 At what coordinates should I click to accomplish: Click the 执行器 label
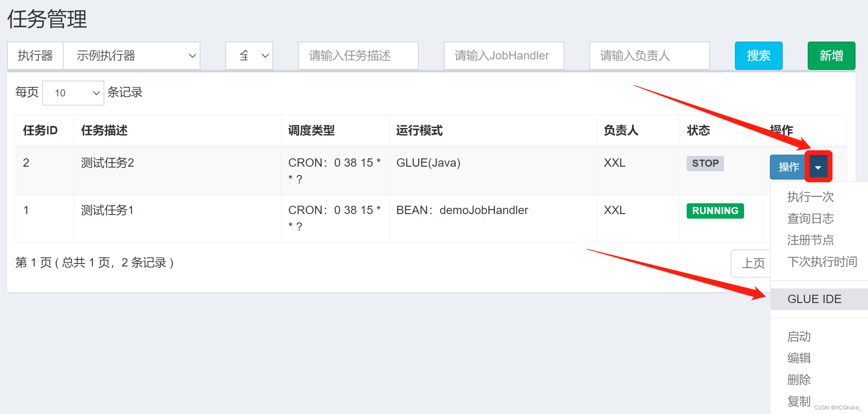click(35, 56)
